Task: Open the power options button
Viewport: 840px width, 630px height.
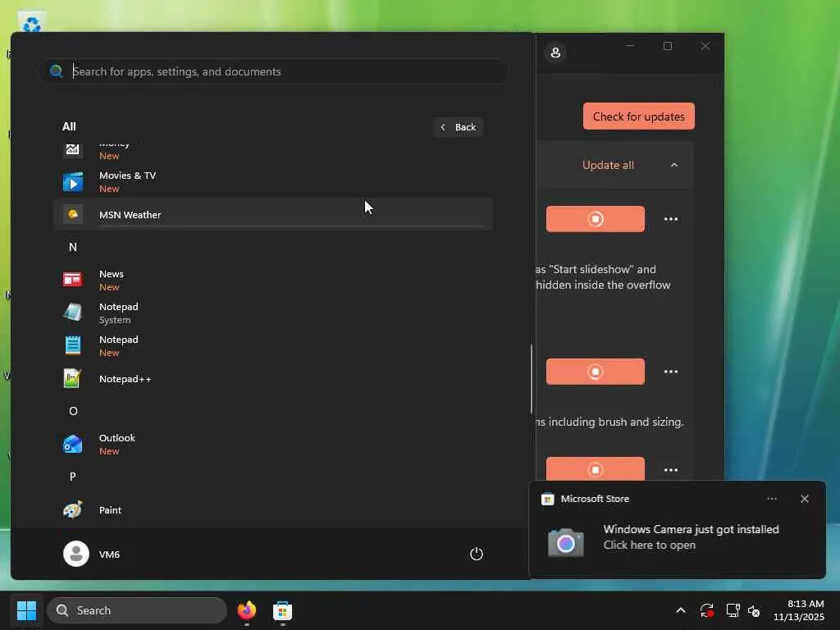Action: click(x=477, y=554)
